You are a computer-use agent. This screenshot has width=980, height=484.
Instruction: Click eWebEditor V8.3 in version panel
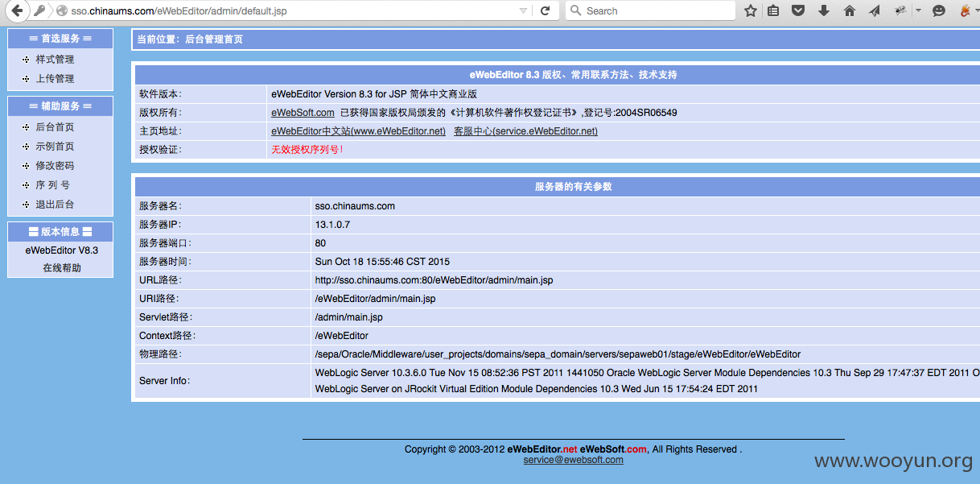[x=62, y=250]
